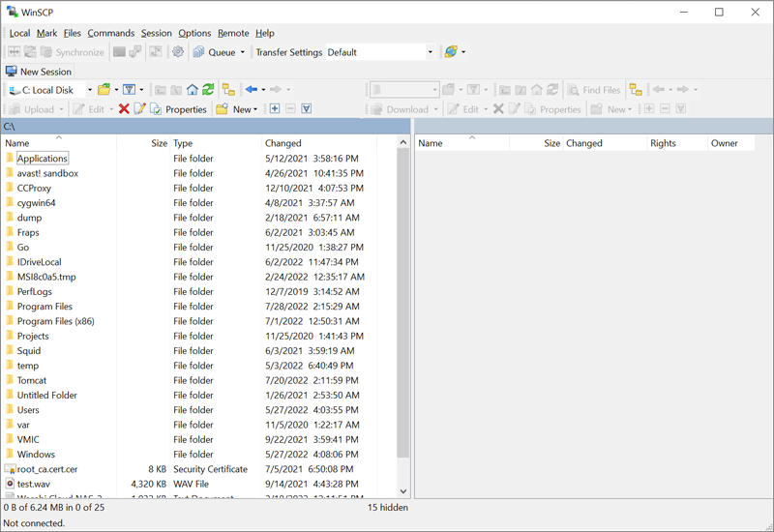Click the Compare Directories icon in main toolbar
The width and height of the screenshot is (774, 532).
tap(15, 52)
